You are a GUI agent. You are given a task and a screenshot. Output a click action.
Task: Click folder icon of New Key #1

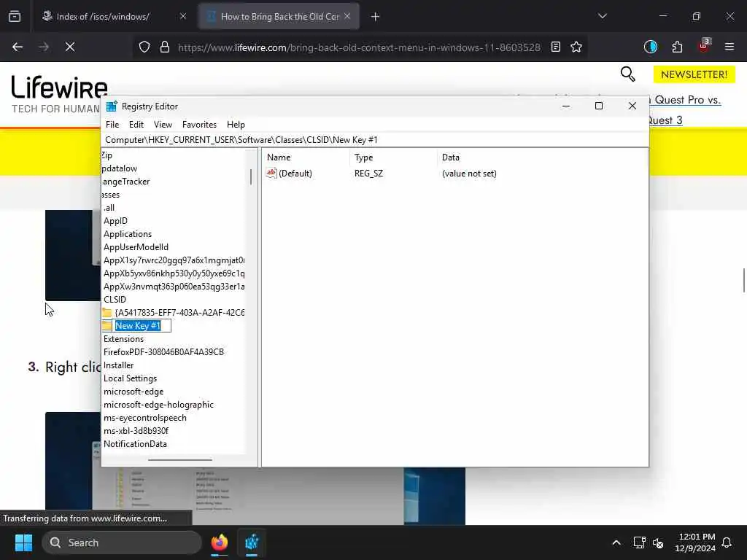pos(107,326)
